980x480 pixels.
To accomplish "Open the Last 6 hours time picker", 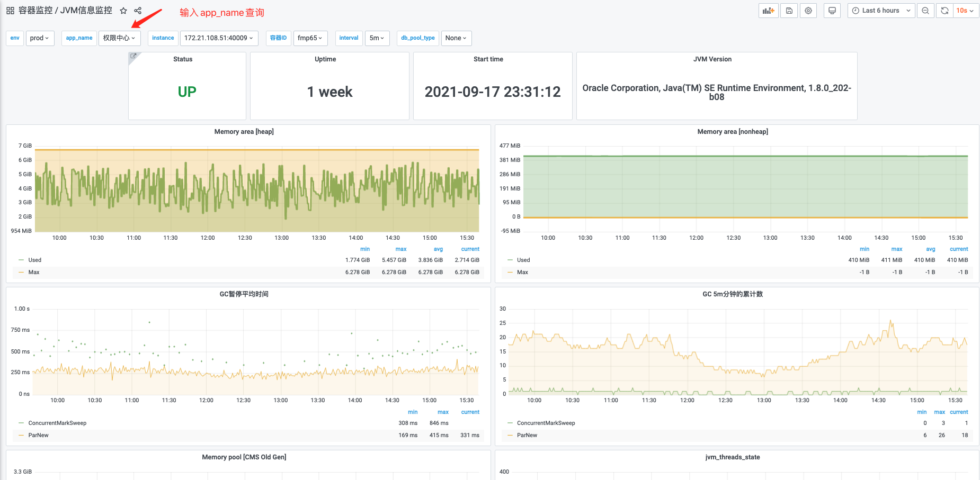I will 881,11.
